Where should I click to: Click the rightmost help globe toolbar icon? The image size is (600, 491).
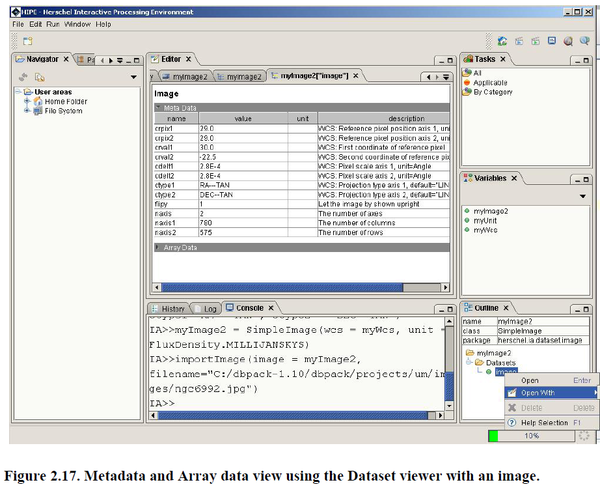584,41
